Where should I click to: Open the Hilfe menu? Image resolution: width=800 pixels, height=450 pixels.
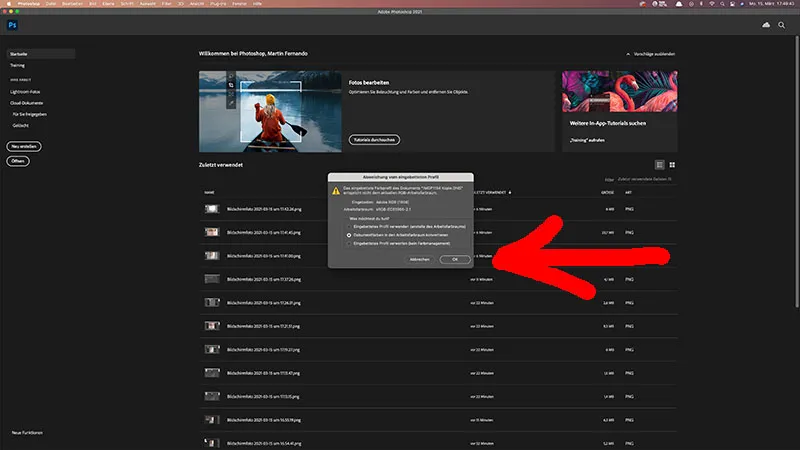point(257,4)
